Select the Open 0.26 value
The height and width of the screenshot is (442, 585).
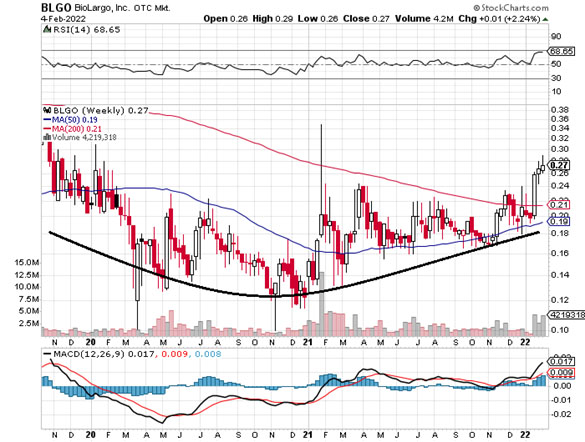(x=225, y=19)
